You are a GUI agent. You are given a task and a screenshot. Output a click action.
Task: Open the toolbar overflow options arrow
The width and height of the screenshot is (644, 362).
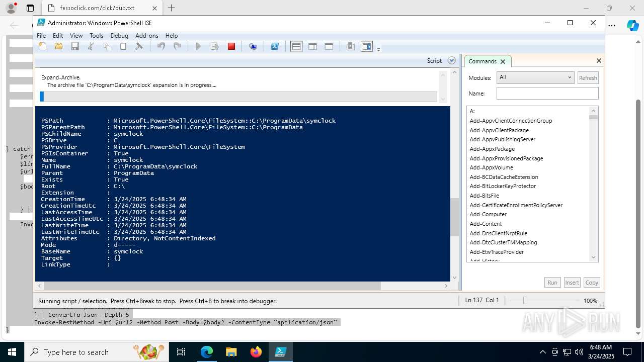[378, 49]
